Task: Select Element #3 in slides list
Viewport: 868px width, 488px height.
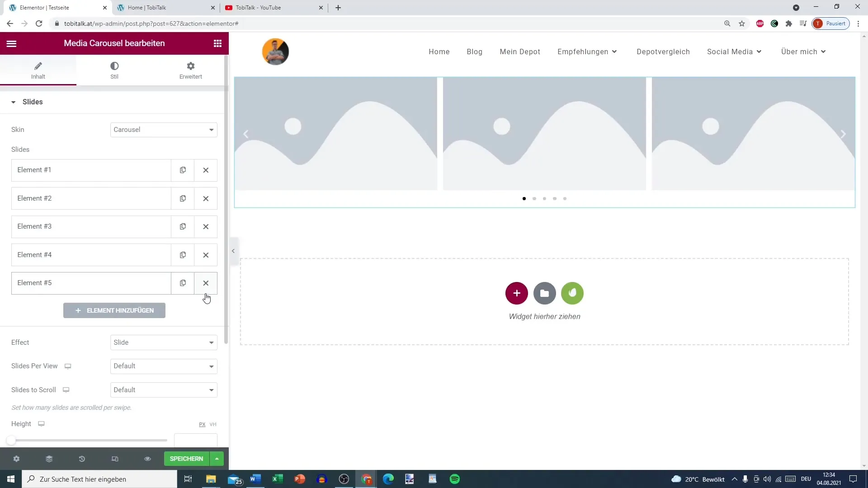Action: [x=91, y=226]
